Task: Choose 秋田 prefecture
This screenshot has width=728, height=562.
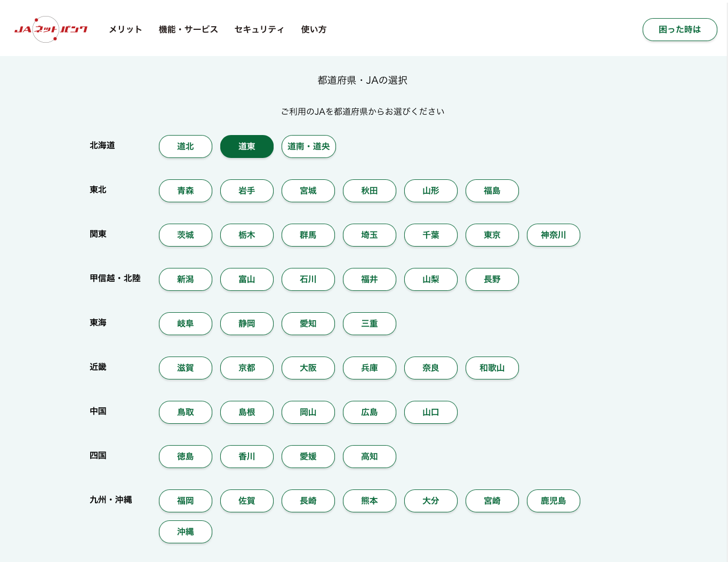Action: (370, 191)
